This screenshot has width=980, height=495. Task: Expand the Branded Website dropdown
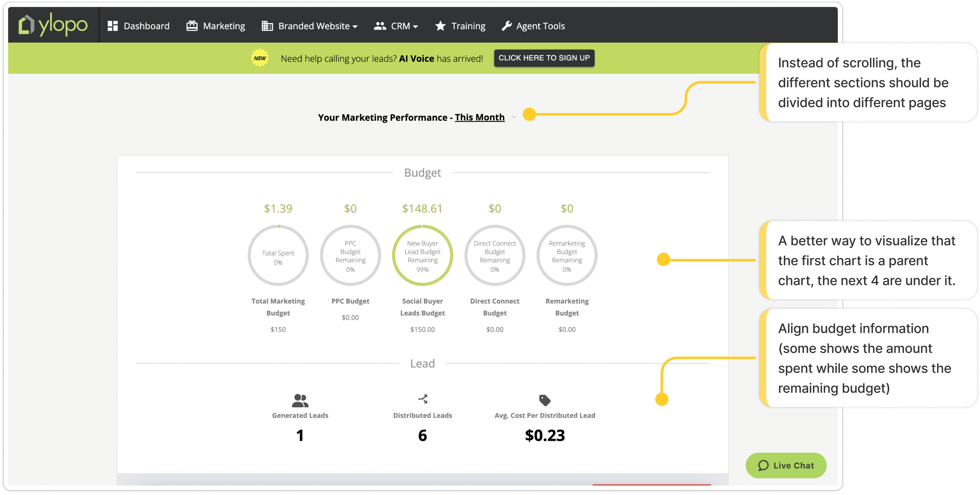pos(318,26)
